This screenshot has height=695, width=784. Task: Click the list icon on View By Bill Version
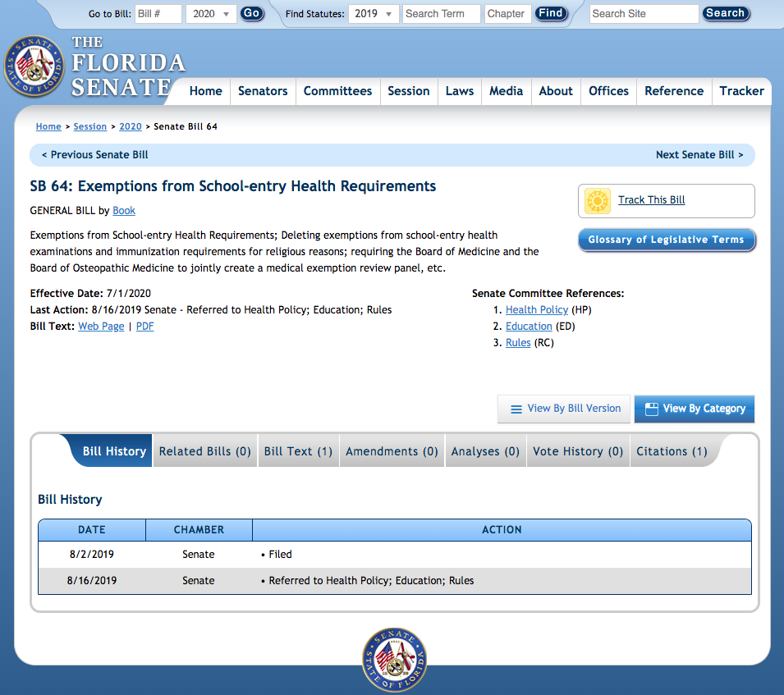tap(516, 409)
